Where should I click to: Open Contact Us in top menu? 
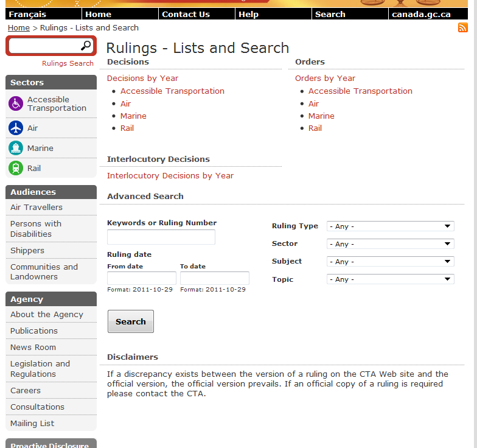click(x=186, y=14)
